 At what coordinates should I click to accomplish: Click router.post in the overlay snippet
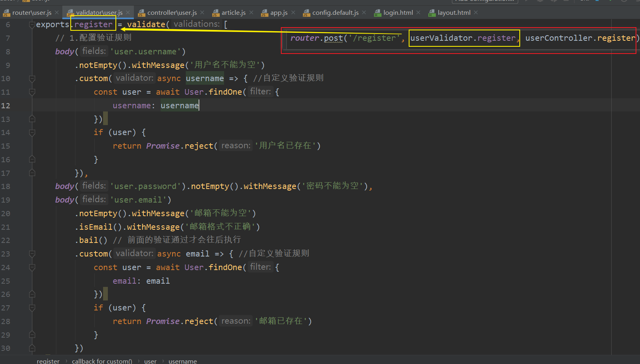click(317, 38)
